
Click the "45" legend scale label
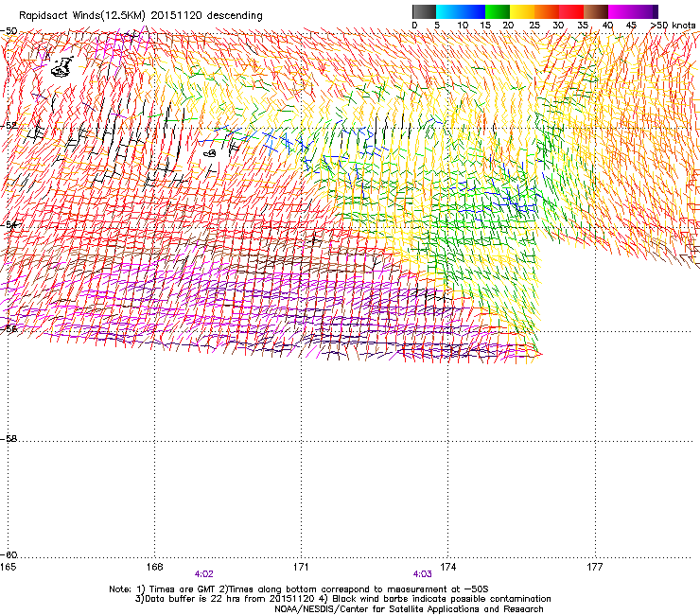(631, 26)
